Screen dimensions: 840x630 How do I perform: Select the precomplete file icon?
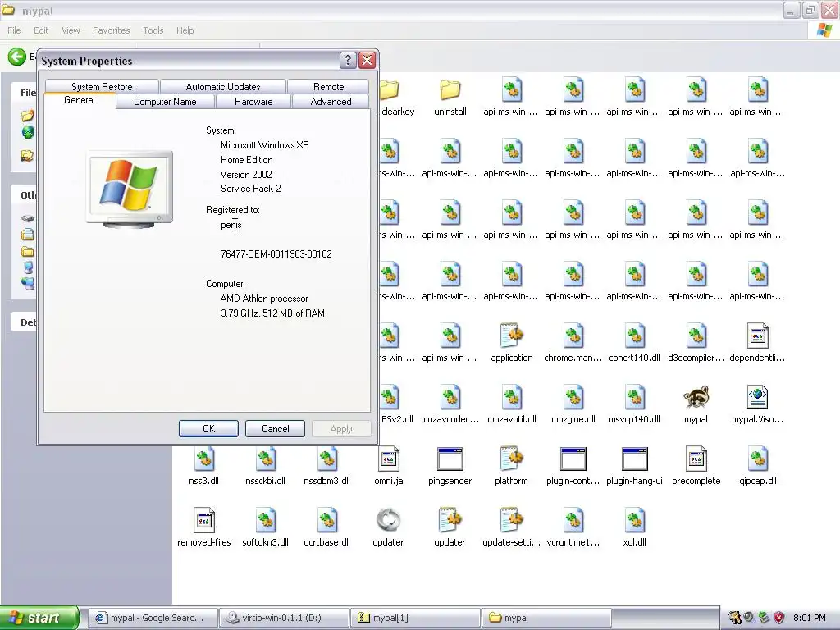[696, 459]
